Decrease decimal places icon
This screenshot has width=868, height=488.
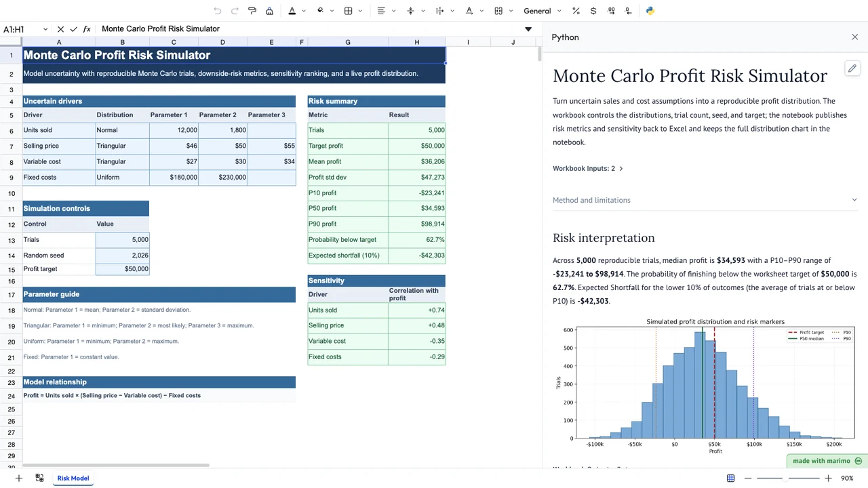pyautogui.click(x=629, y=11)
